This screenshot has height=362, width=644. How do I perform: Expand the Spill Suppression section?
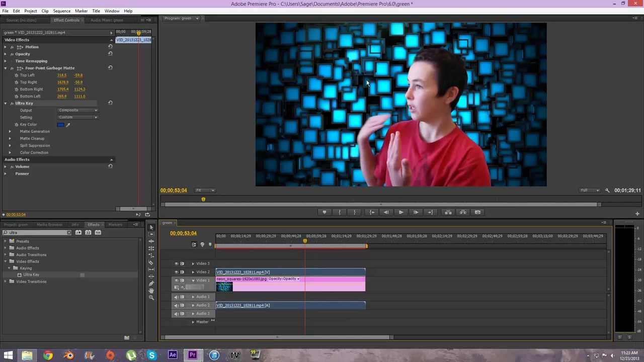point(10,145)
